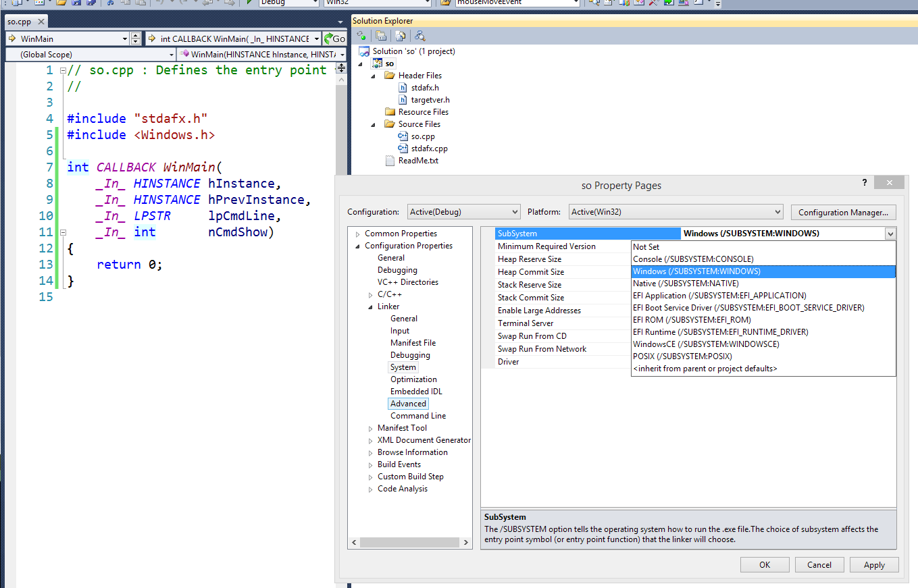
Task: Choose WindowsCE (/SUBSYSTEM:WINDOWSCE) option
Action: point(763,344)
